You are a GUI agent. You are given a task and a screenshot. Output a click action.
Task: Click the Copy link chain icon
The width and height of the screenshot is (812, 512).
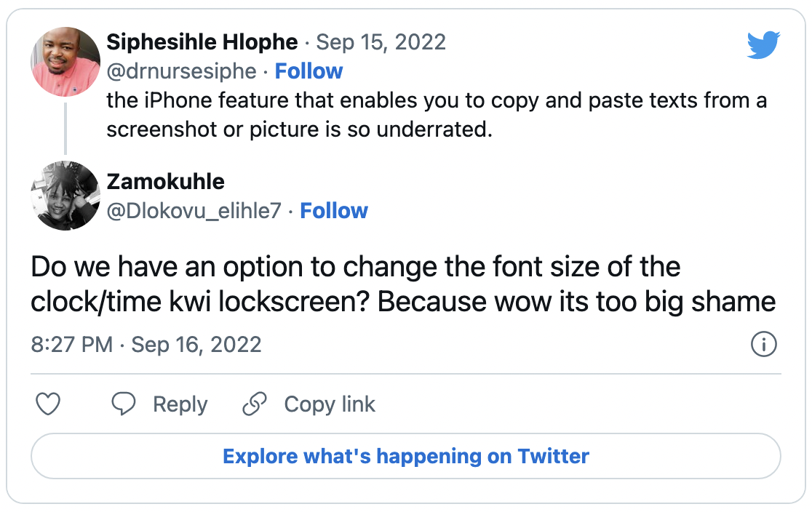click(254, 404)
